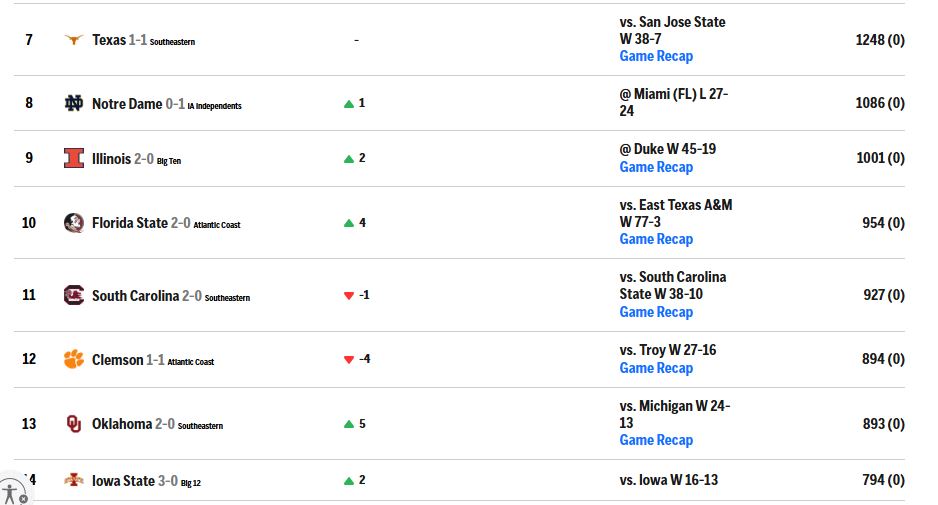Click the Florida State Seminoles logo
This screenshot has height=505, width=938.
tap(74, 223)
